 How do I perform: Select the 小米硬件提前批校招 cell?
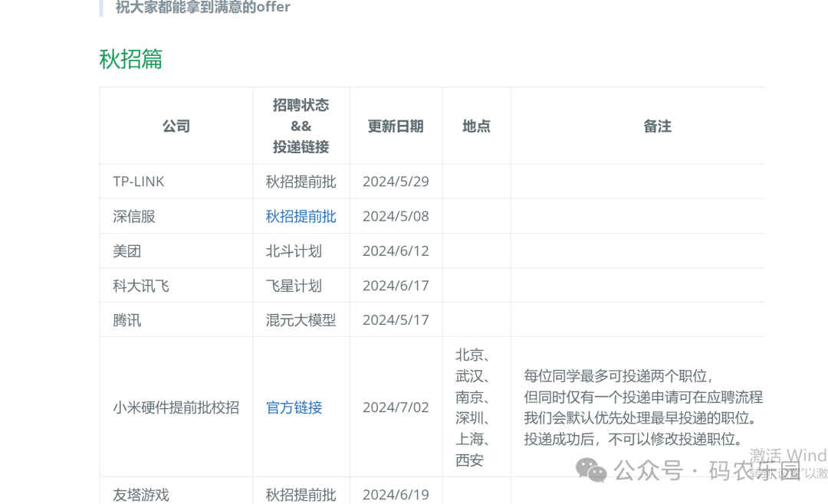pos(176,407)
